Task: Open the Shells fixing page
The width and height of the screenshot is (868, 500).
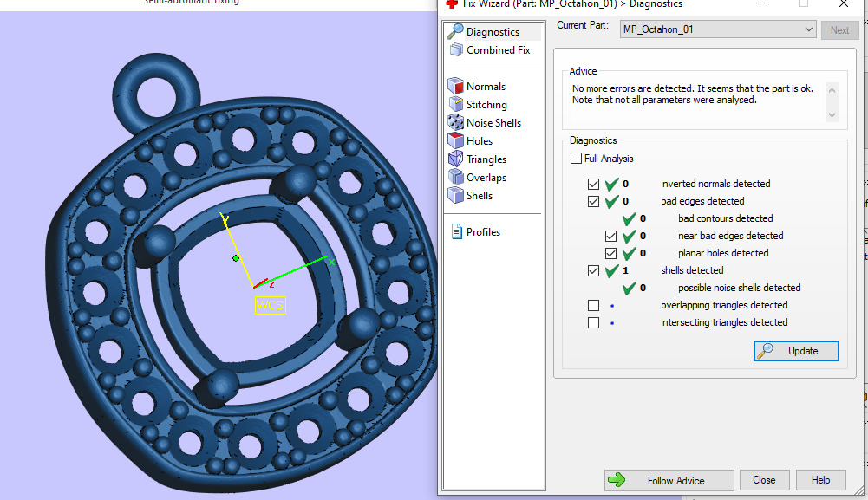Action: pyautogui.click(x=471, y=196)
